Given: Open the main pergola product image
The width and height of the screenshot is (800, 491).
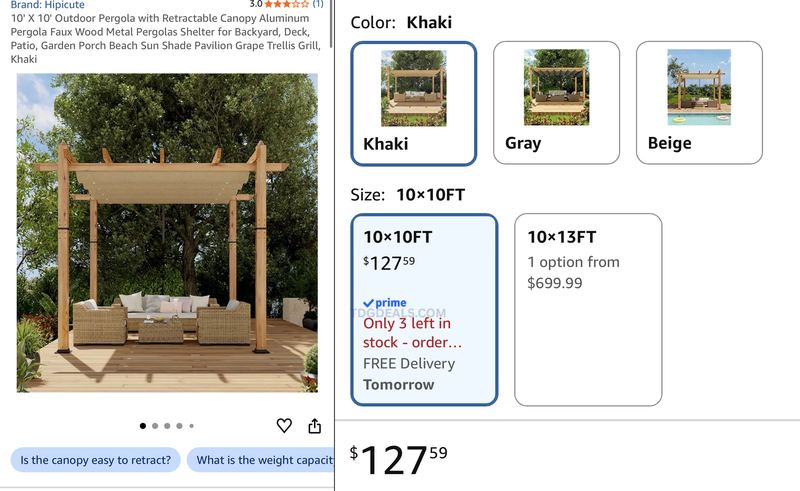Looking at the screenshot, I should point(167,233).
